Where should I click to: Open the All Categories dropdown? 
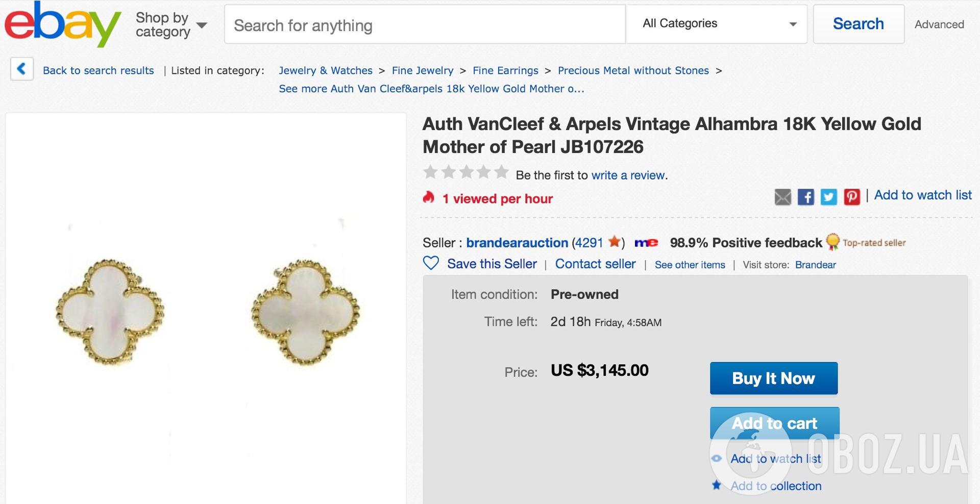tap(716, 24)
